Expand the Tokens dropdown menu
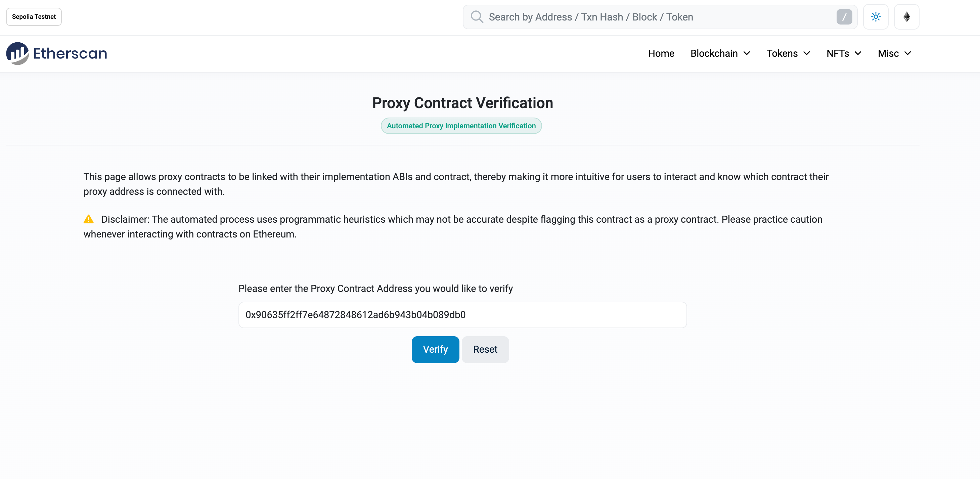The height and width of the screenshot is (479, 980). point(788,53)
